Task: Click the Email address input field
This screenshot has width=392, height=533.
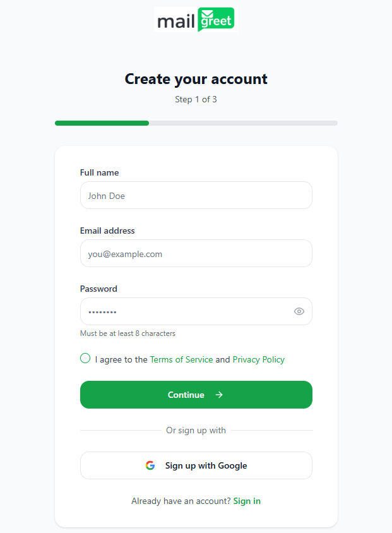Action: [196, 253]
